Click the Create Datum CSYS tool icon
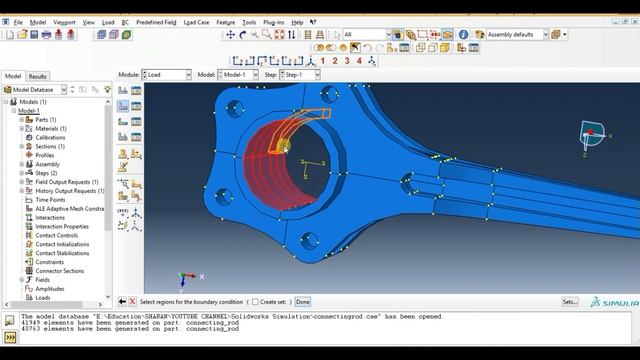640x360 pixels. pos(136,213)
